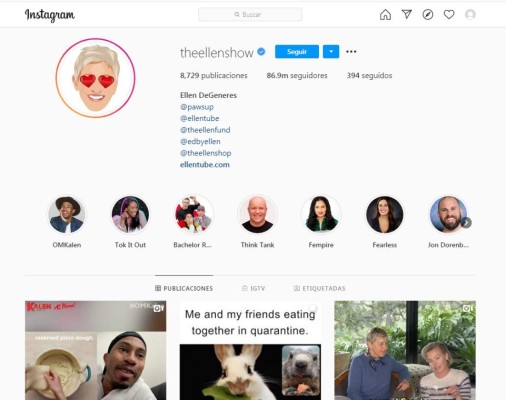Viewport: 506px width, 400px height.
Task: Open the Fempire story highlight
Action: coord(321,222)
